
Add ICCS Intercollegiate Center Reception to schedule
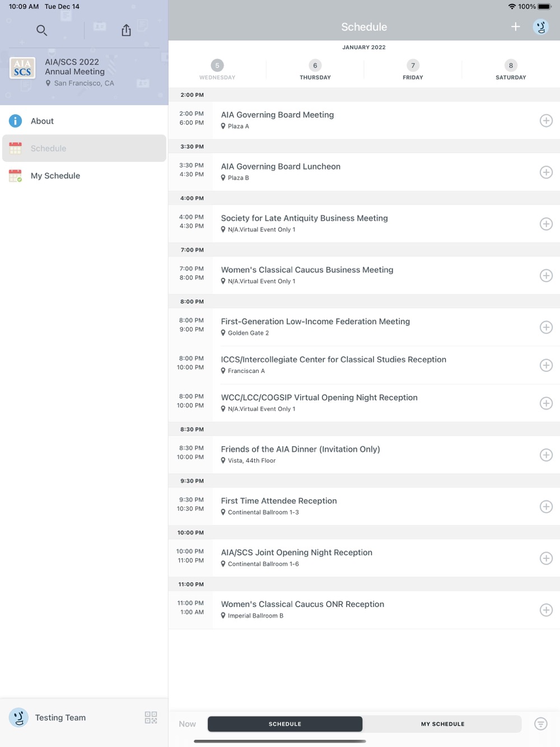[x=546, y=365]
